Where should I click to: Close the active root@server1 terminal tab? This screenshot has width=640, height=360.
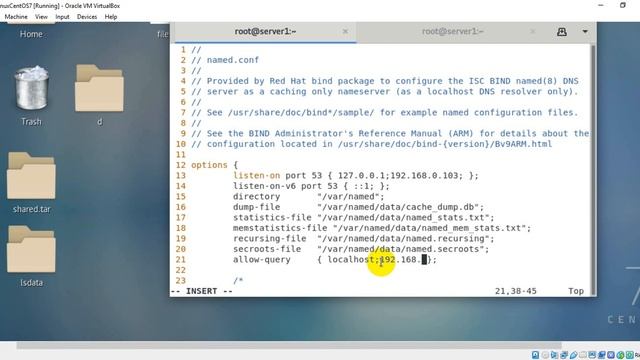pyautogui.click(x=345, y=31)
